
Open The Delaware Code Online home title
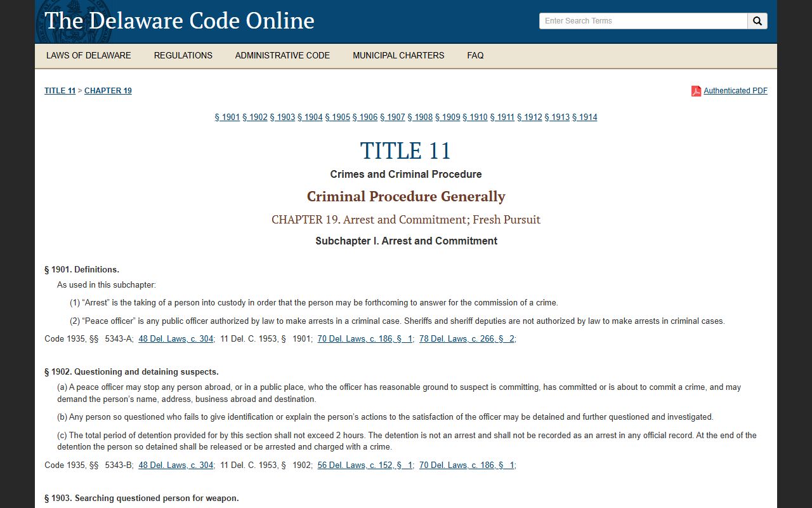(x=180, y=21)
